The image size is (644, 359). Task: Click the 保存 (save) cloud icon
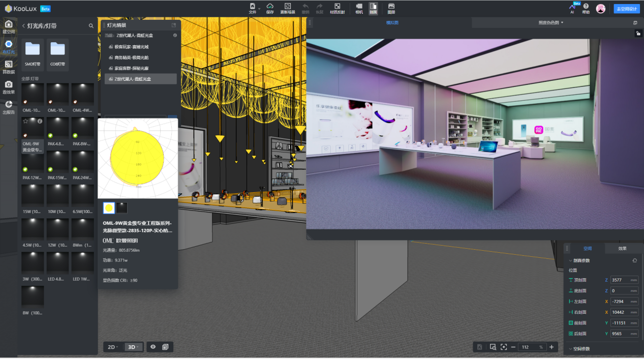[x=270, y=7]
